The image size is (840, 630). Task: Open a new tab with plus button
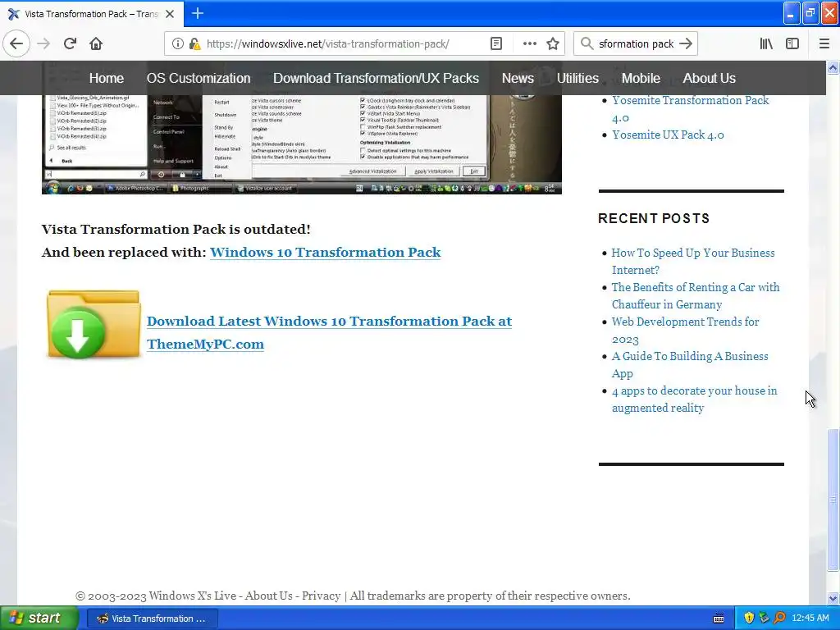(197, 13)
